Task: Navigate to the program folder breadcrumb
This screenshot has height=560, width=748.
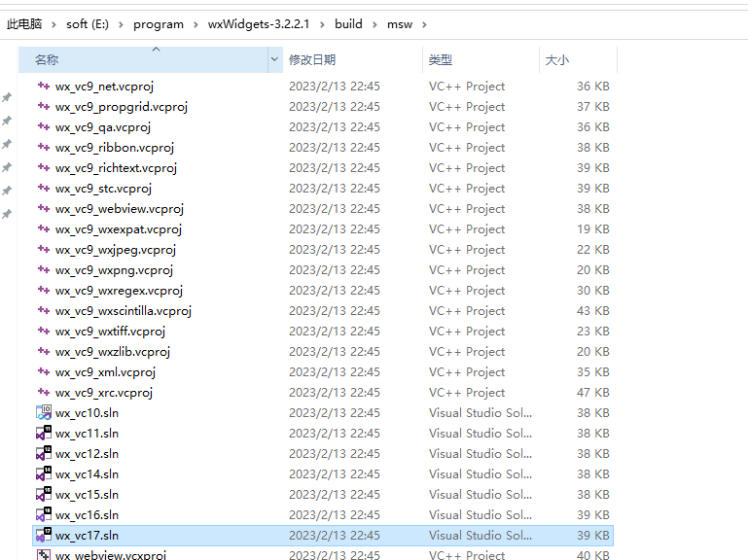Action: click(159, 24)
